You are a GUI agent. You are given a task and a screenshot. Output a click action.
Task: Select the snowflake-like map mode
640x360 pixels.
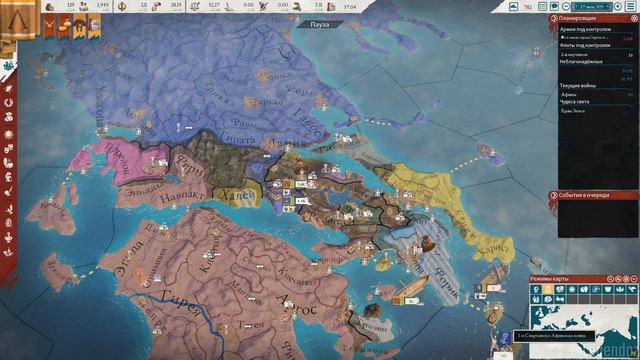point(572,289)
